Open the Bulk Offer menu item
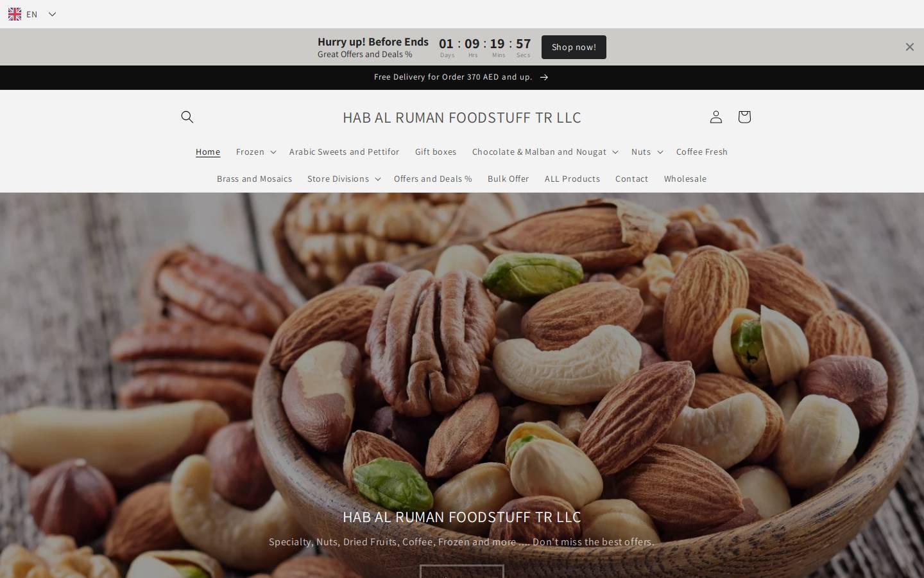The width and height of the screenshot is (924, 578). pos(508,179)
